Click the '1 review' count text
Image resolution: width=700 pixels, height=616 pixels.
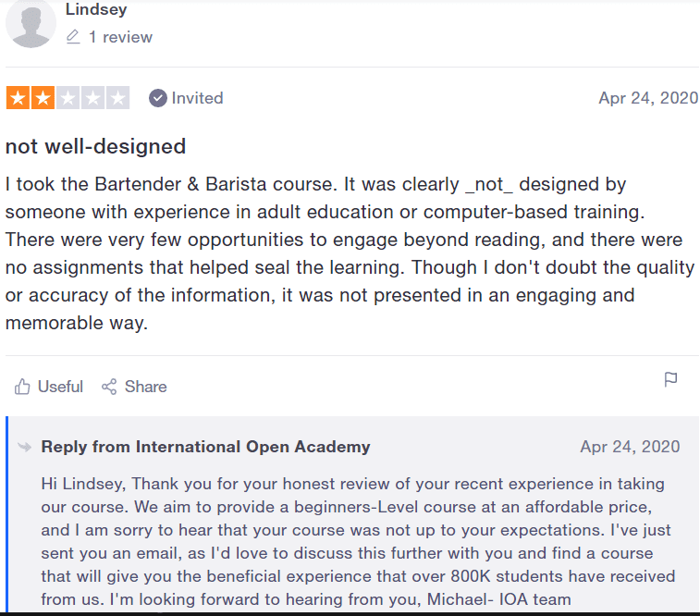pyautogui.click(x=120, y=37)
